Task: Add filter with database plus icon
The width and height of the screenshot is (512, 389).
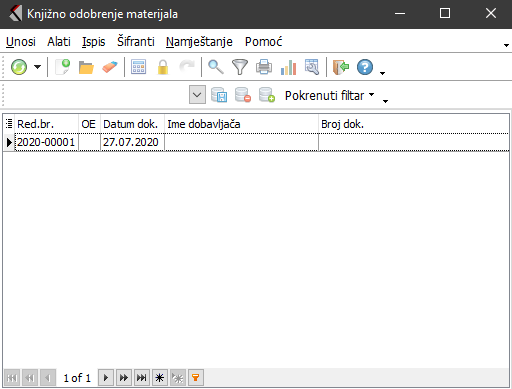Action: pos(267,95)
